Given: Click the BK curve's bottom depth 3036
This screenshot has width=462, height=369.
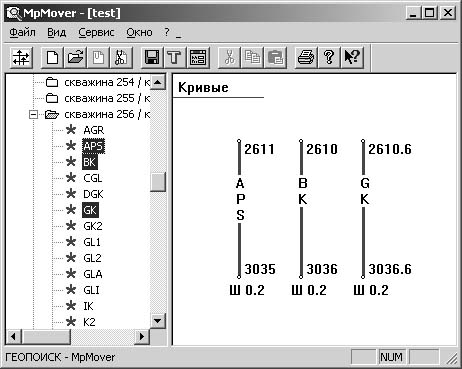Looking at the screenshot, I should (322, 269).
